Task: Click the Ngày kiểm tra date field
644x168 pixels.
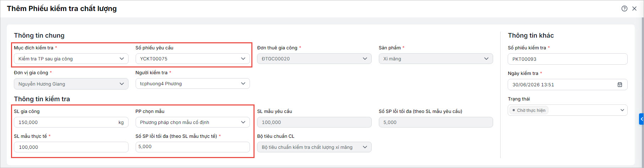Action: [x=567, y=85]
